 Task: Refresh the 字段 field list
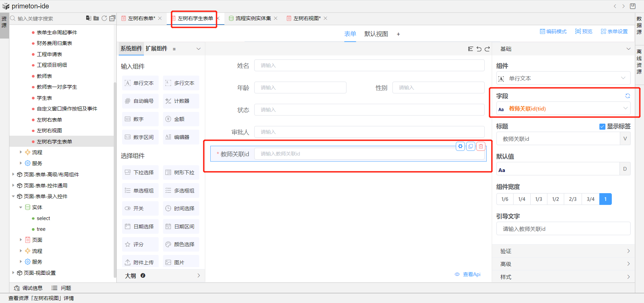(x=627, y=96)
